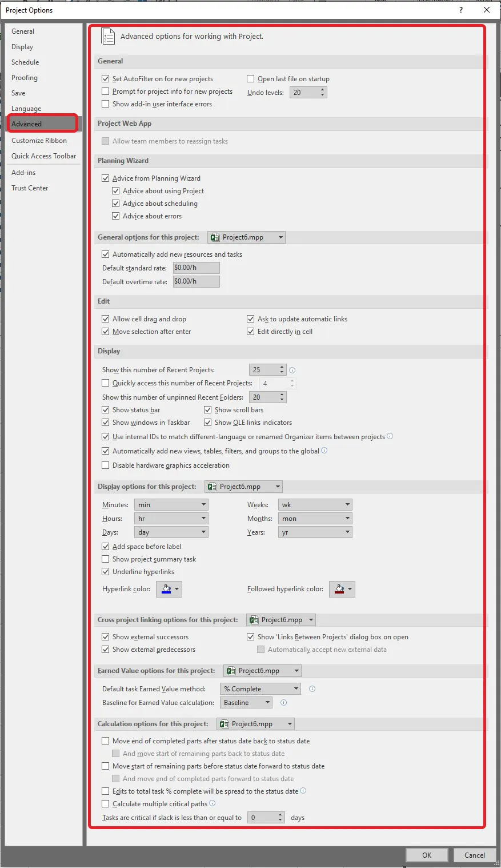
Task: Click the Cancel button
Action: [475, 855]
